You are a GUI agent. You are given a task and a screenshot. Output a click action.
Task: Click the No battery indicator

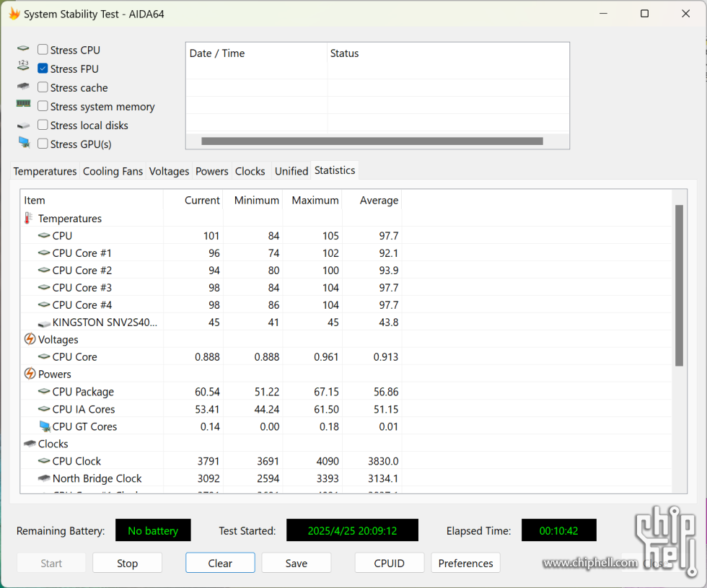coord(153,530)
